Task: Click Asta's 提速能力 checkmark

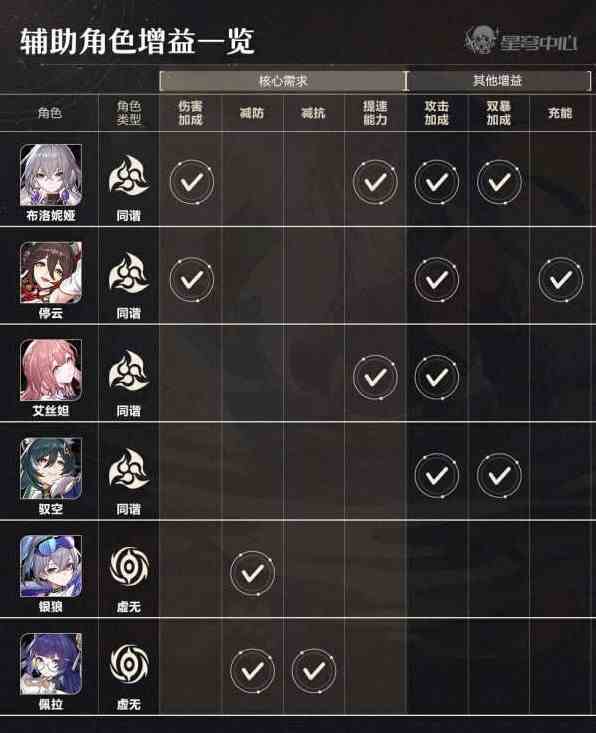Action: pyautogui.click(x=375, y=377)
